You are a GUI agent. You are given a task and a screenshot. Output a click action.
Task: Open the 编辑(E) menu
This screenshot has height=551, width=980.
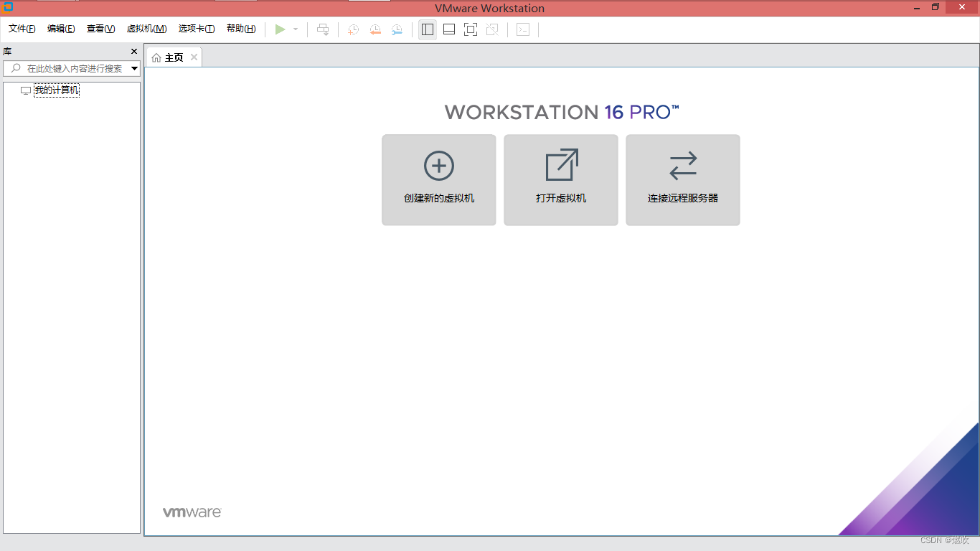61,29
